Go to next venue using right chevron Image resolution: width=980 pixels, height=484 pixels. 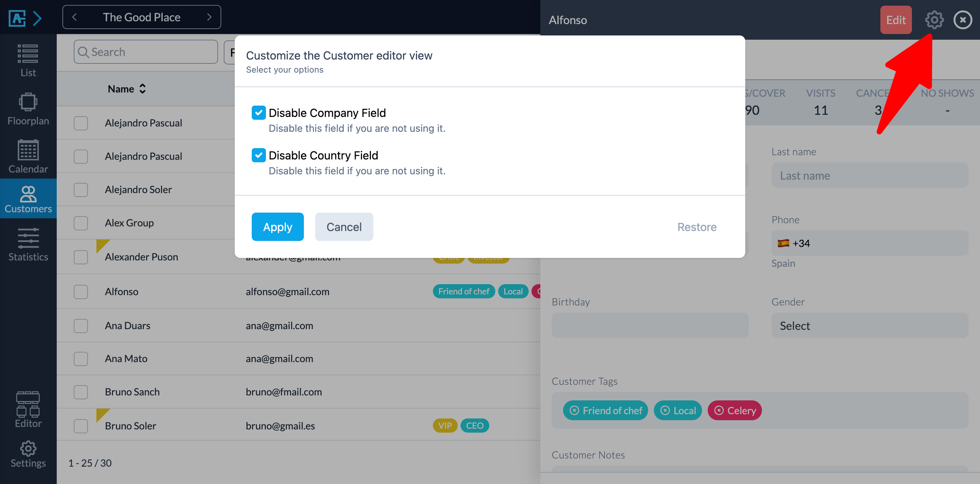coord(209,17)
